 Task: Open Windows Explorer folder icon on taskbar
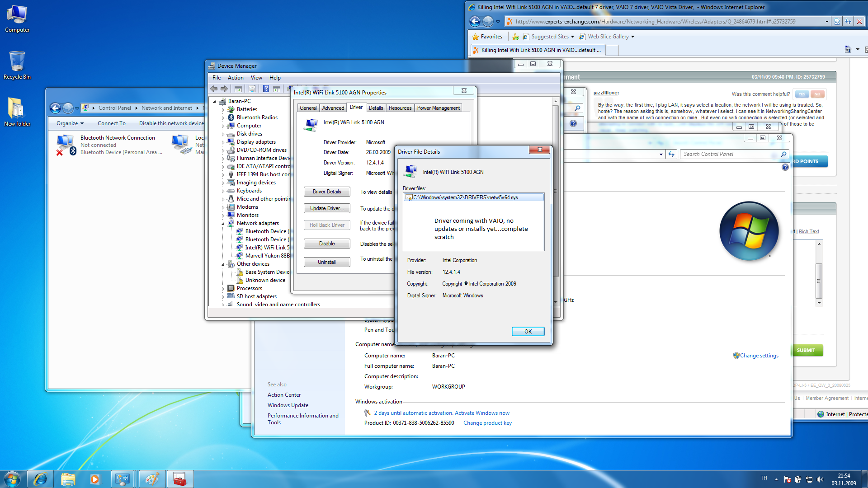coord(68,479)
